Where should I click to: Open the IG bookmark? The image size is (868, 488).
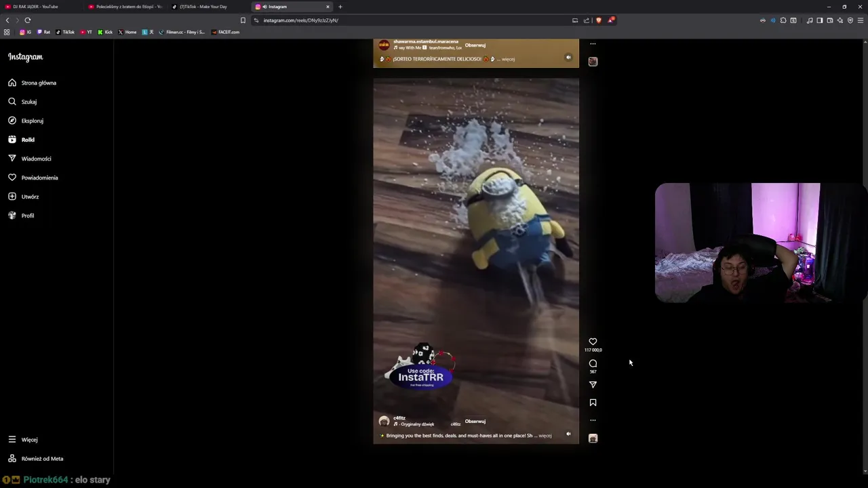(x=25, y=32)
